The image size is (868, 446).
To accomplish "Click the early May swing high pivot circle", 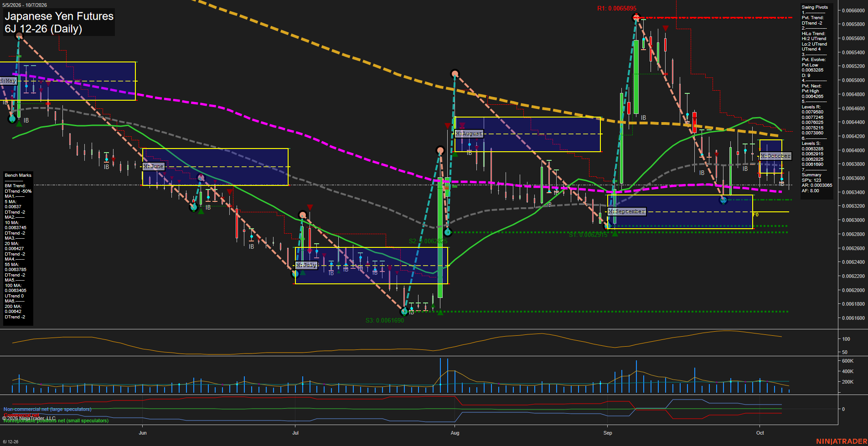I will point(19,35).
